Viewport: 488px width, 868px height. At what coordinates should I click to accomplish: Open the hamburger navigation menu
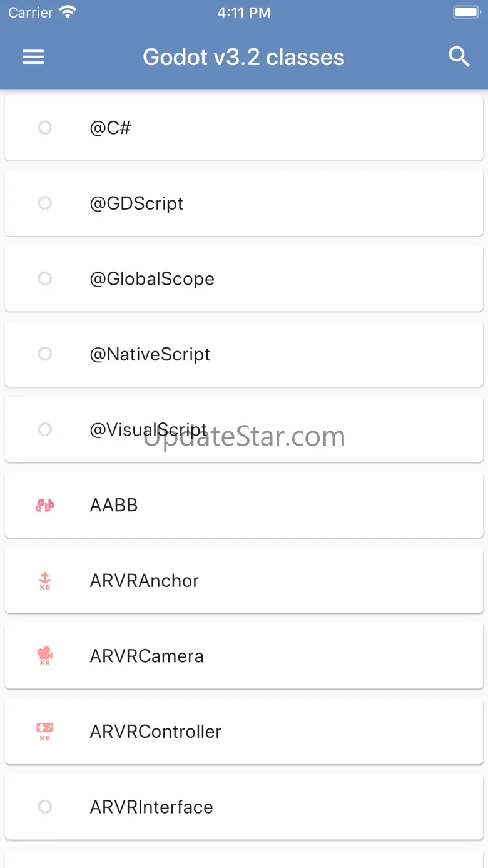(x=33, y=57)
